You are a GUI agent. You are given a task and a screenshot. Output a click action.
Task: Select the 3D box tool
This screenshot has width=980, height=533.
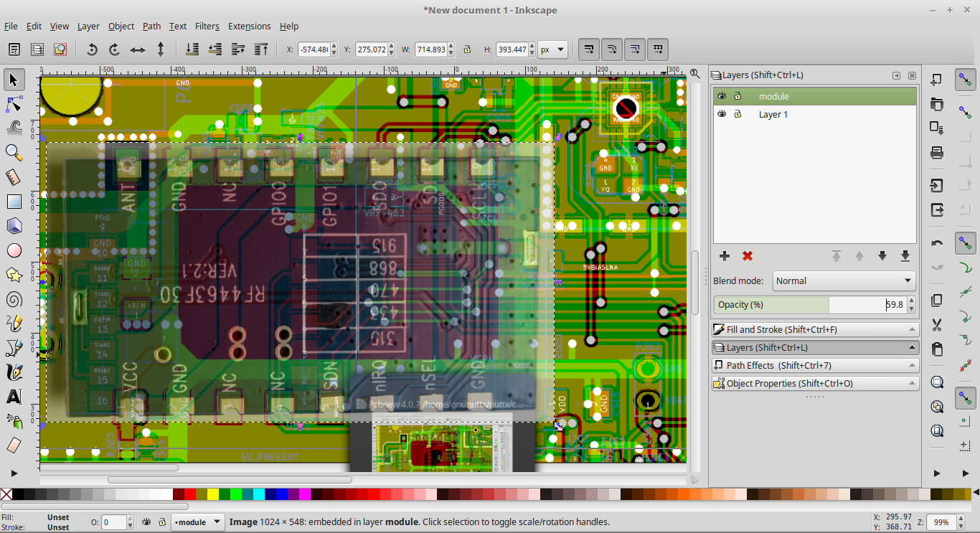[x=14, y=226]
